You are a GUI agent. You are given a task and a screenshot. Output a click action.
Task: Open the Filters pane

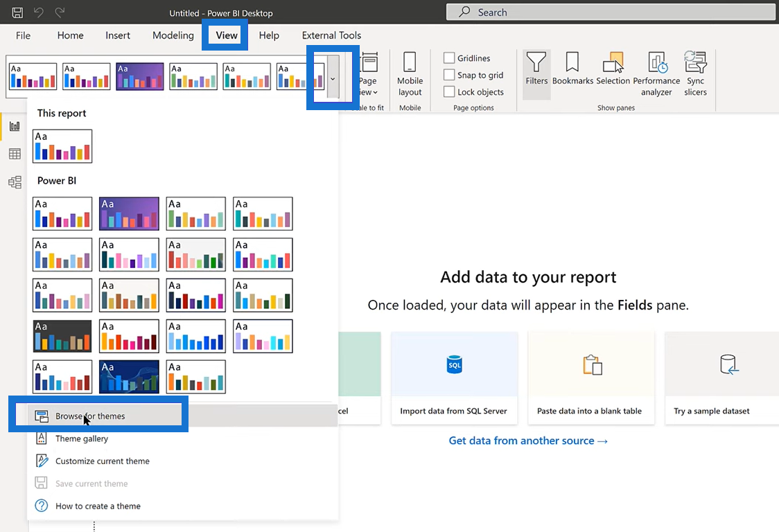(536, 74)
